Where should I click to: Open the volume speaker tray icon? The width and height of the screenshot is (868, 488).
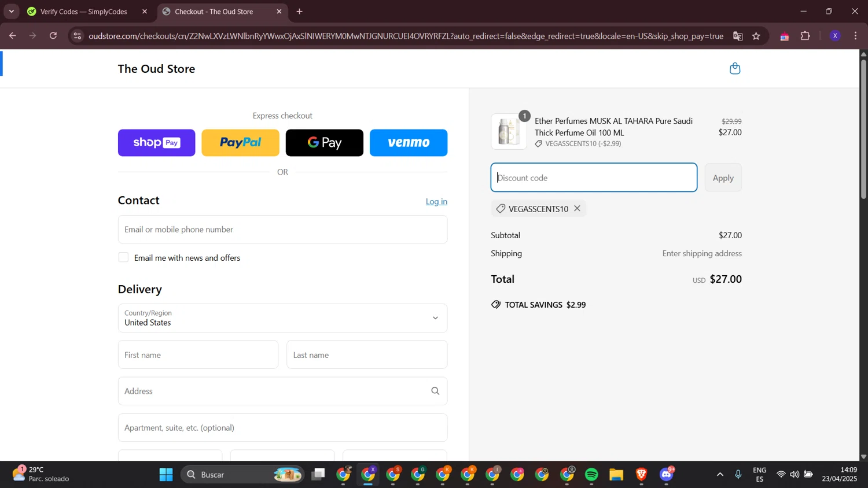[x=795, y=475]
